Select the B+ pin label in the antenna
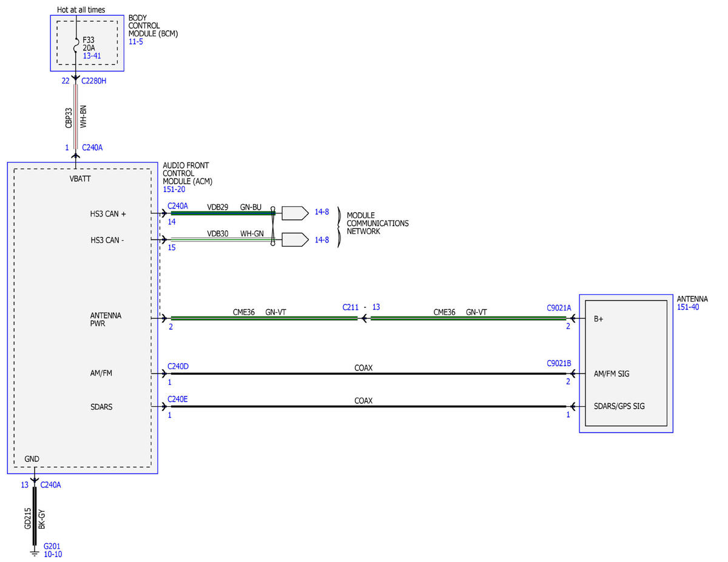 click(x=599, y=319)
